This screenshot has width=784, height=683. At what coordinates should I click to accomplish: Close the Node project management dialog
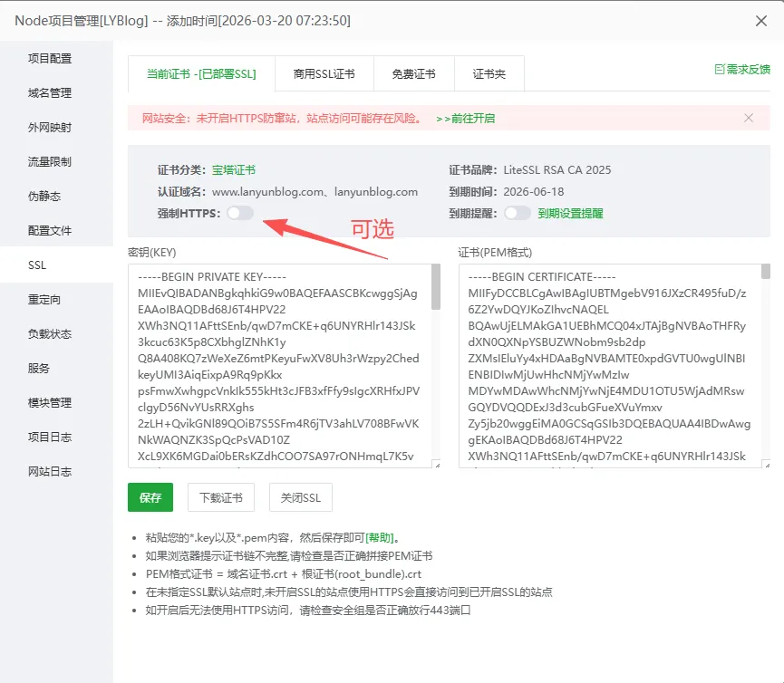click(760, 20)
